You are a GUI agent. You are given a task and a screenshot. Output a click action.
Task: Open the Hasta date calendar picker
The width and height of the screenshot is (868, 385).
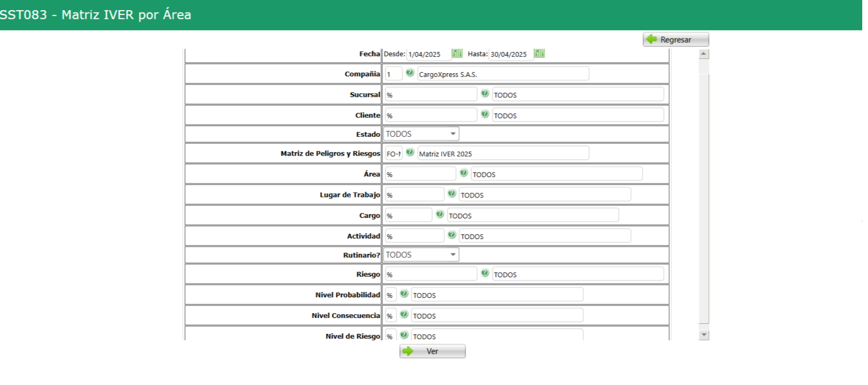[540, 53]
